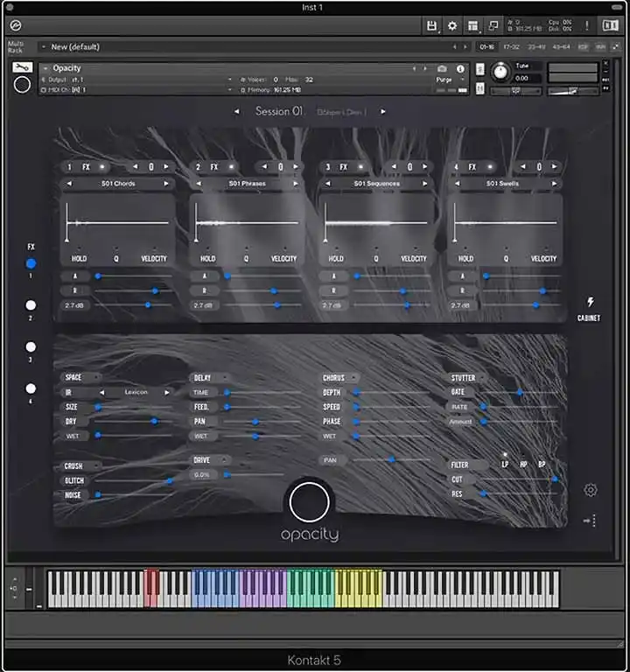Image resolution: width=630 pixels, height=672 pixels.
Task: Click the minimize rack view icon
Action: (x=493, y=25)
